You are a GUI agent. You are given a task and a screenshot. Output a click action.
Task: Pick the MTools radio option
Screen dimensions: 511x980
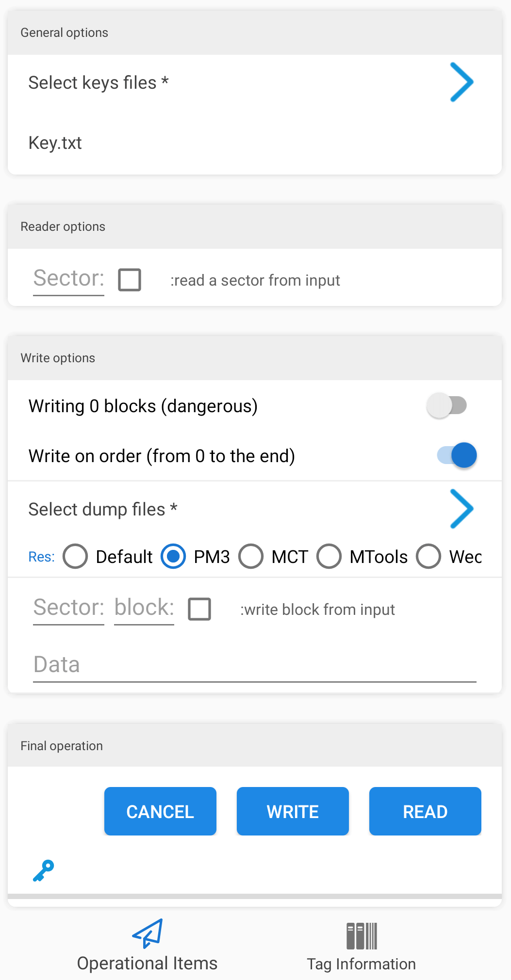point(329,556)
